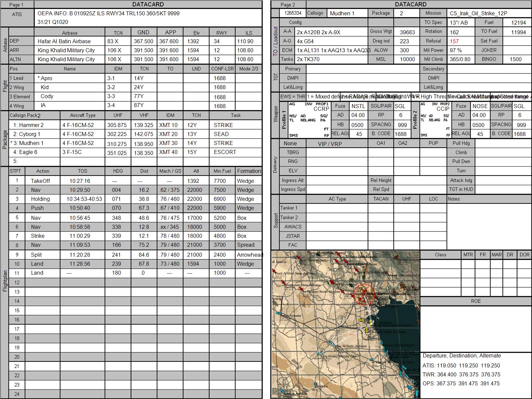Click the 'TWR: 364.400' frequency line
Viewport: 532px width, 399px height.
(461, 374)
